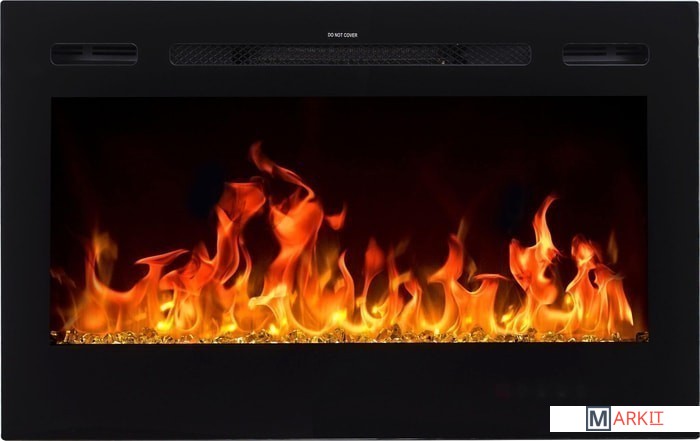Click the DO NOT COVER label
This screenshot has height=441, width=700.
[x=342, y=35]
